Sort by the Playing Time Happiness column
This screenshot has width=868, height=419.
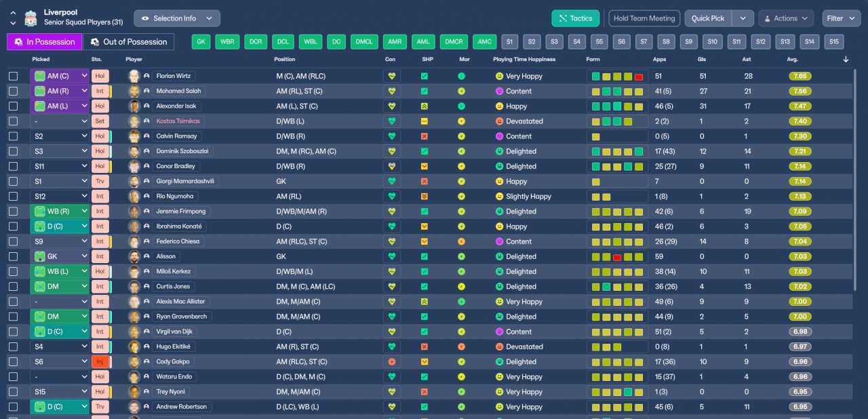coord(524,60)
